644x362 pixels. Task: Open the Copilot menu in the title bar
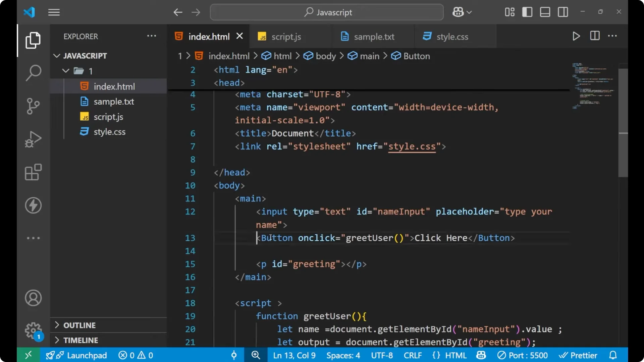[461, 12]
